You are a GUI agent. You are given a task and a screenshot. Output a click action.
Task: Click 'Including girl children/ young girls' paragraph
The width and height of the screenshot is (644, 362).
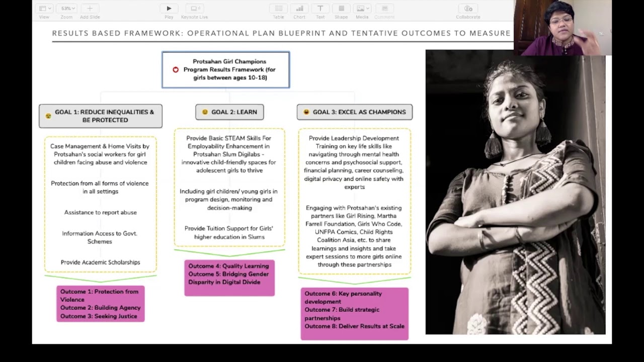tap(229, 200)
